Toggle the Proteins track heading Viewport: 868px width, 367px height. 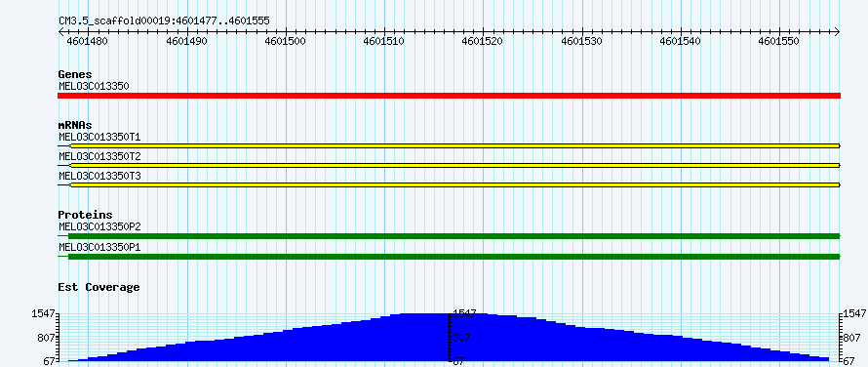[x=85, y=215]
